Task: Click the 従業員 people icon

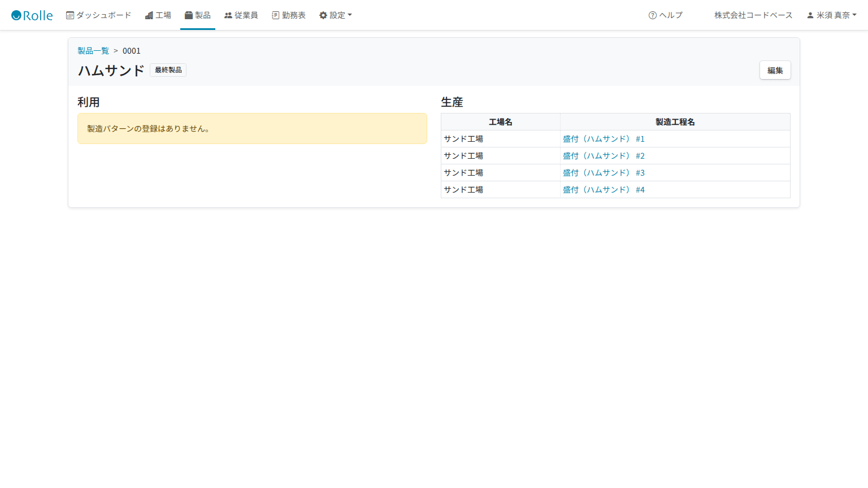Action: pos(228,15)
